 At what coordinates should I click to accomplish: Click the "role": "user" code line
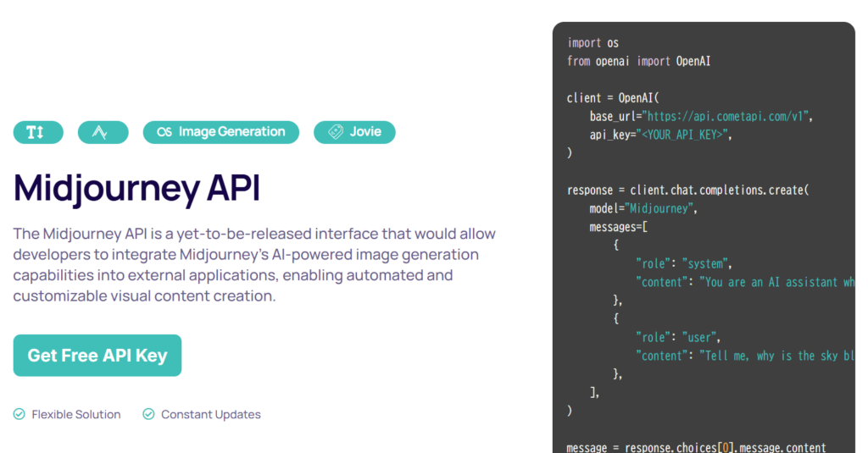[678, 337]
